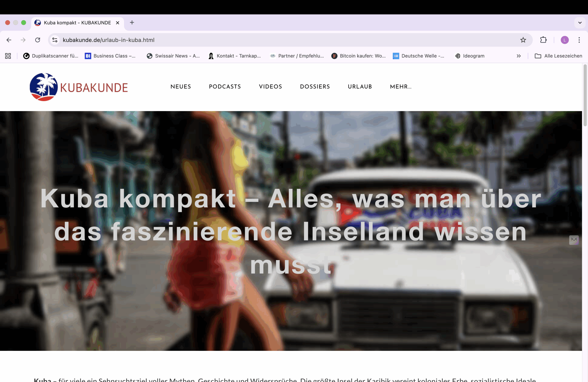Open new tab with plus button

132,23
